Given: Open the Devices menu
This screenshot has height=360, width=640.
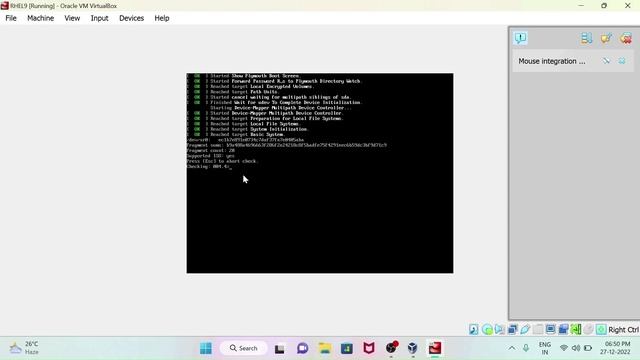Looking at the screenshot, I should tap(131, 18).
